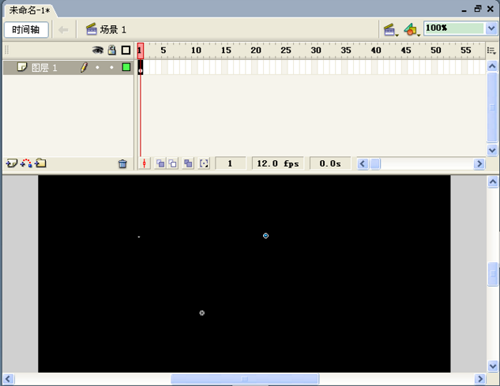This screenshot has height=386, width=500.
Task: Toggle green outline square of 图层 1
Action: point(126,67)
